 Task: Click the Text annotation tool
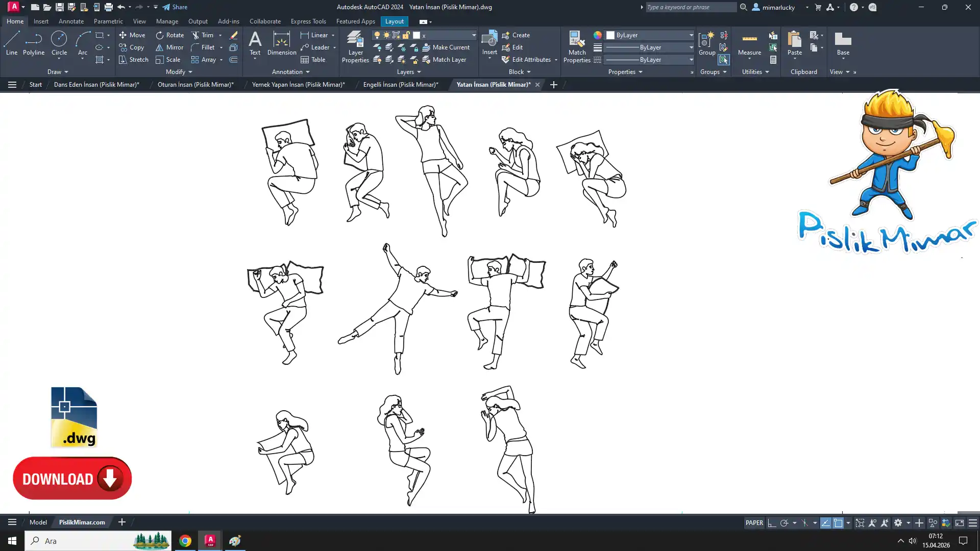(x=255, y=43)
